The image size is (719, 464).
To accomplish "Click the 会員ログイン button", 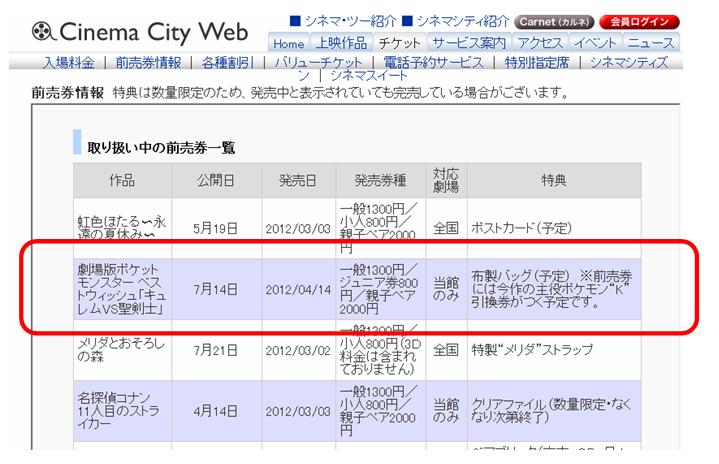I will coord(639,22).
